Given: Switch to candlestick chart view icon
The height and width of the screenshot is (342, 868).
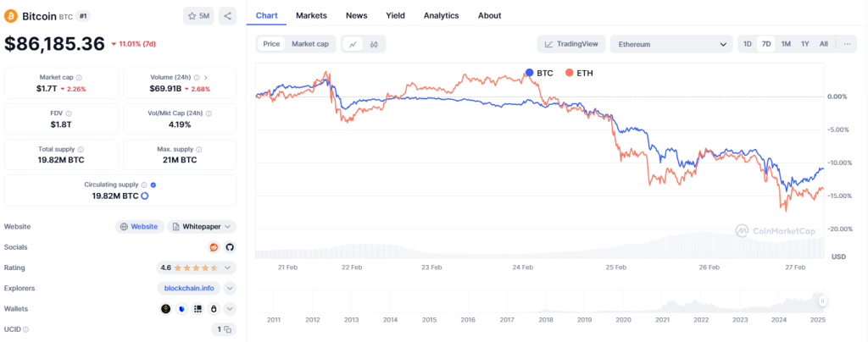Looking at the screenshot, I should click(x=374, y=44).
